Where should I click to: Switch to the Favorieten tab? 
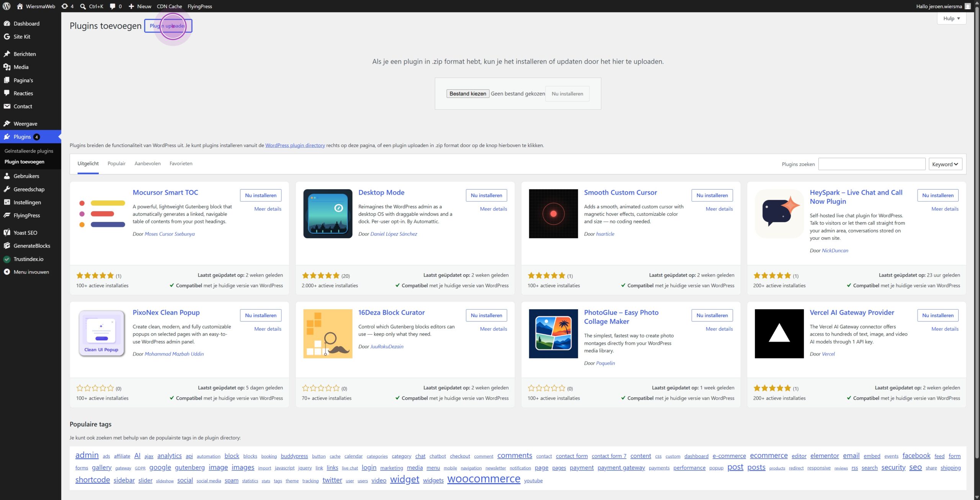(181, 164)
